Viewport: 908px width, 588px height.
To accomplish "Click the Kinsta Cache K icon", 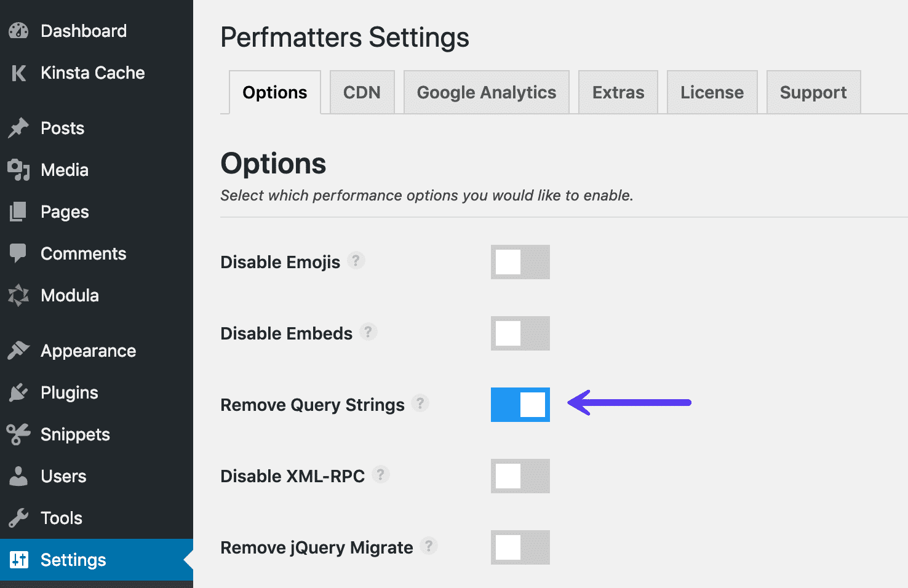I will (x=18, y=73).
